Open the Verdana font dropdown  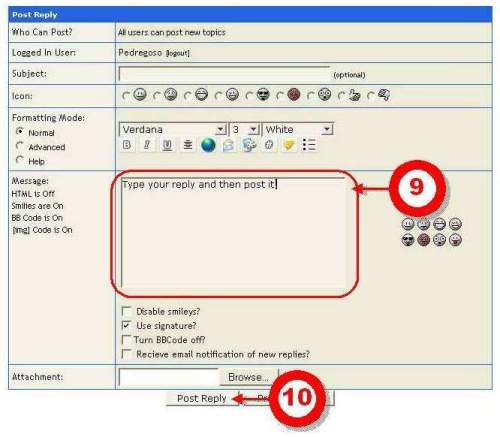pyautogui.click(x=173, y=129)
